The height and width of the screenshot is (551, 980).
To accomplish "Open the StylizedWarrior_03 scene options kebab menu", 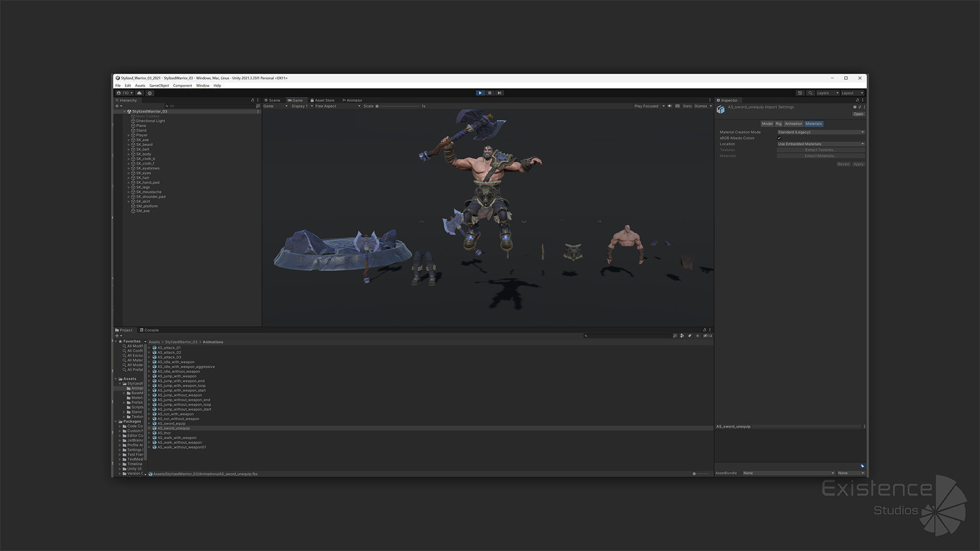I will click(x=258, y=111).
